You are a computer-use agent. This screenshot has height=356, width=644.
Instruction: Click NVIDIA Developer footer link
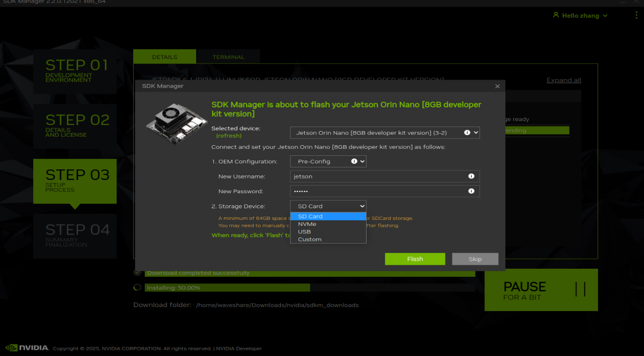tap(239, 348)
